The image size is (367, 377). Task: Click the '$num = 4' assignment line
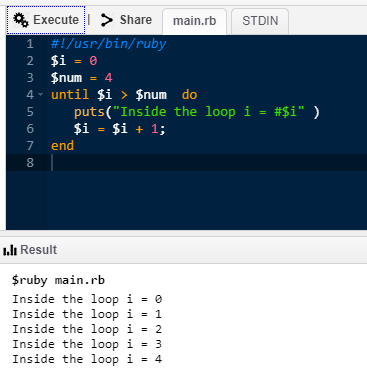[x=82, y=78]
